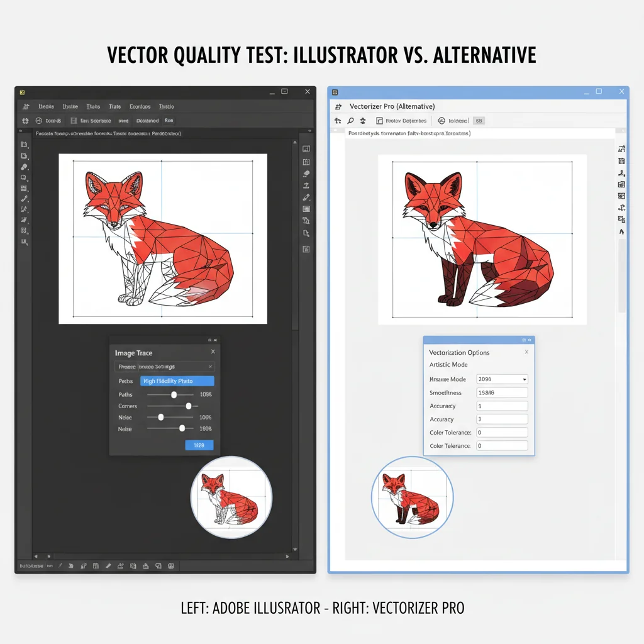644x644 pixels.
Task: Open the Tlaits menu
Action: [x=93, y=106]
